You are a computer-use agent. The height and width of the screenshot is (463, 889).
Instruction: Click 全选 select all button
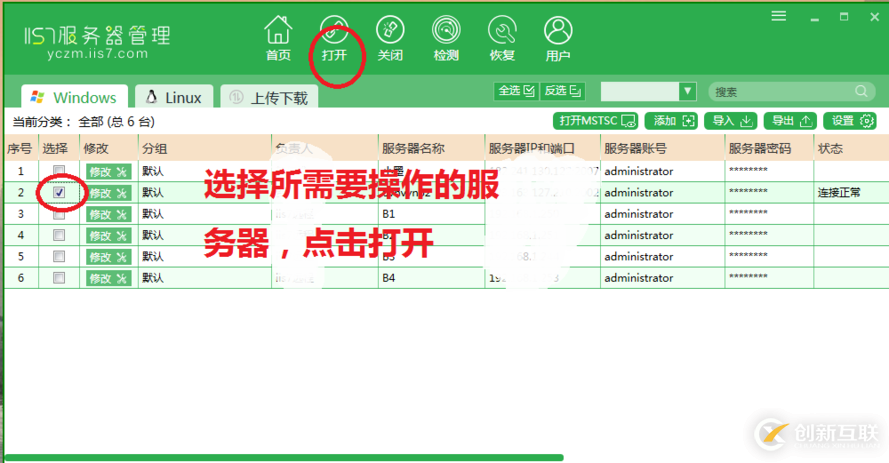(517, 91)
